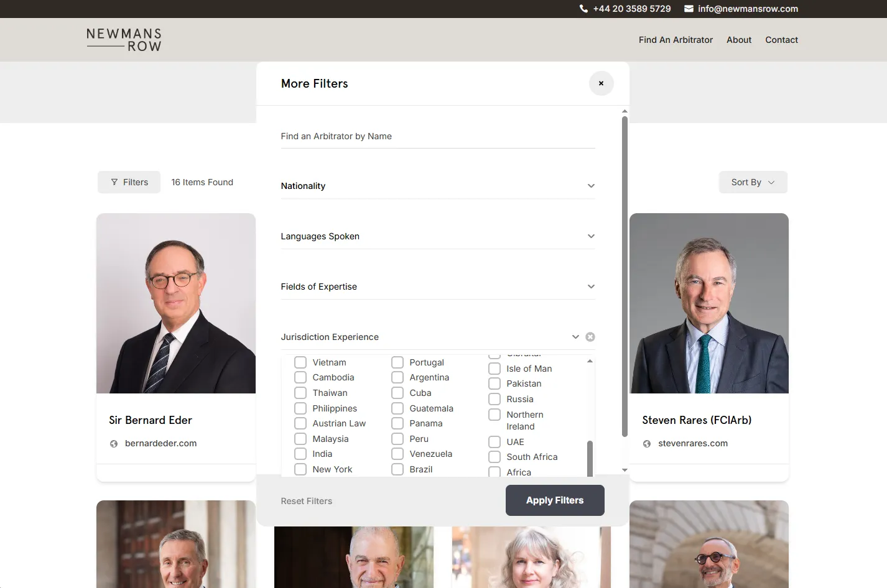
Task: Click the jurisdiction list scrollbar thumb
Action: [x=590, y=459]
